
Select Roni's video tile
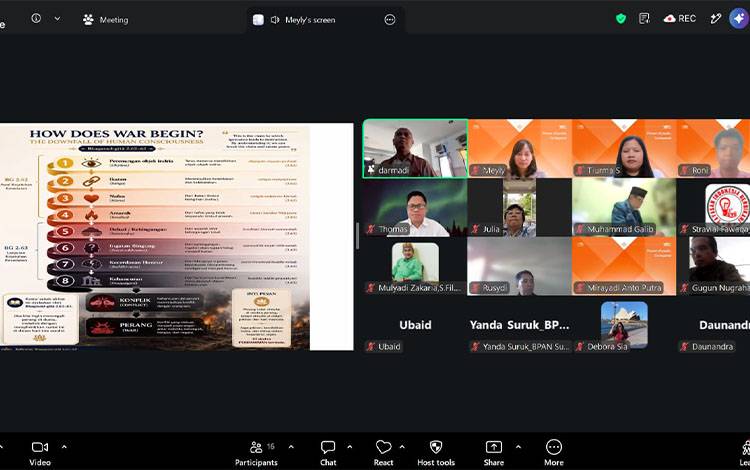pos(713,149)
